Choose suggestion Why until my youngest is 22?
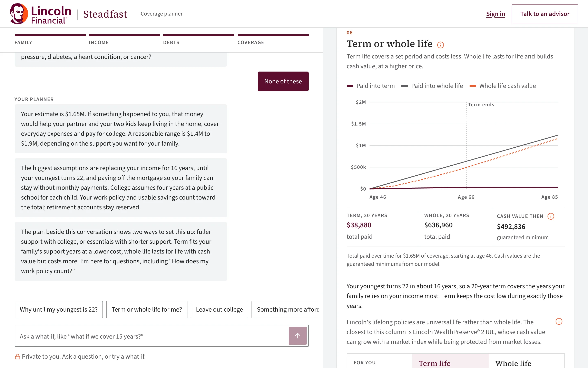Screen dimensions: 588x368 coord(59,309)
